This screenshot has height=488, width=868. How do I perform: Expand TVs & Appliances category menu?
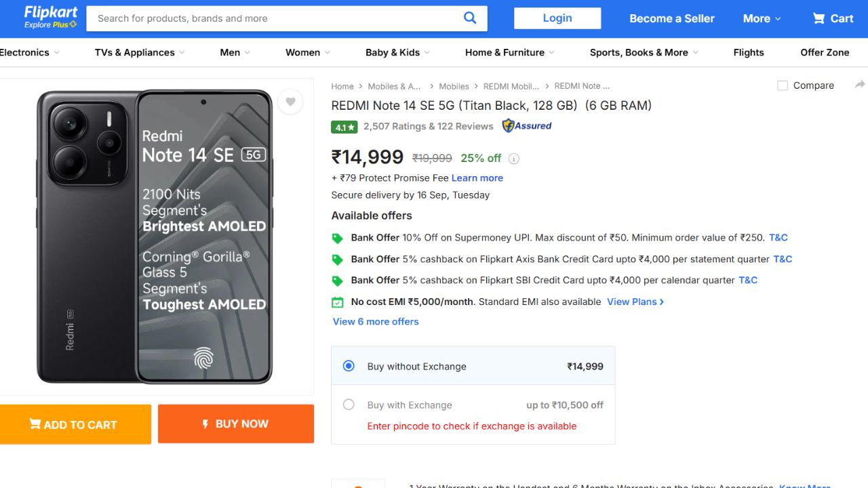click(140, 52)
